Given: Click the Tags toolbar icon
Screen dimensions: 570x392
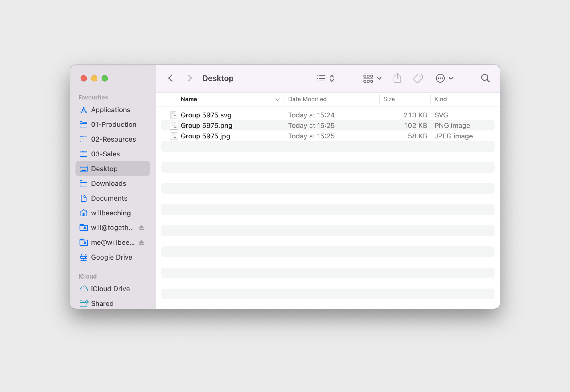Looking at the screenshot, I should [418, 78].
